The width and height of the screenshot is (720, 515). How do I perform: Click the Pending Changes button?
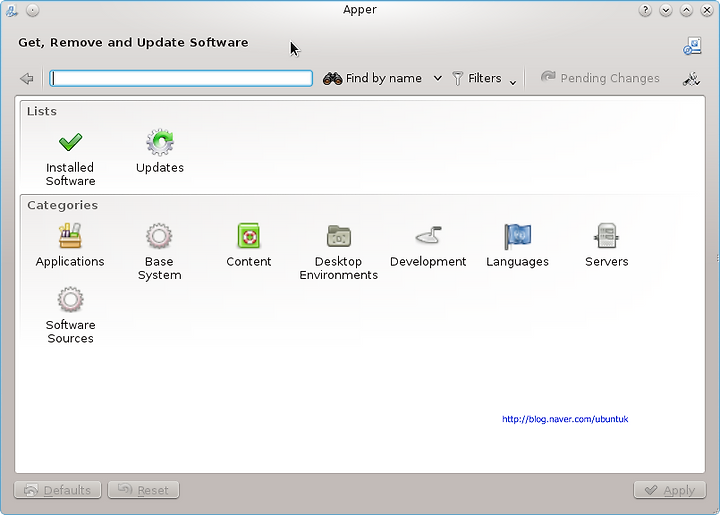pyautogui.click(x=600, y=78)
